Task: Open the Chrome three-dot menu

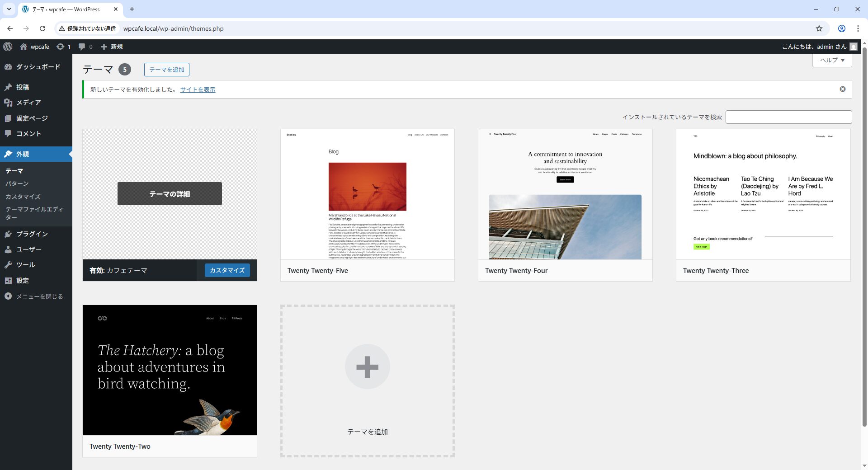Action: click(x=858, y=28)
